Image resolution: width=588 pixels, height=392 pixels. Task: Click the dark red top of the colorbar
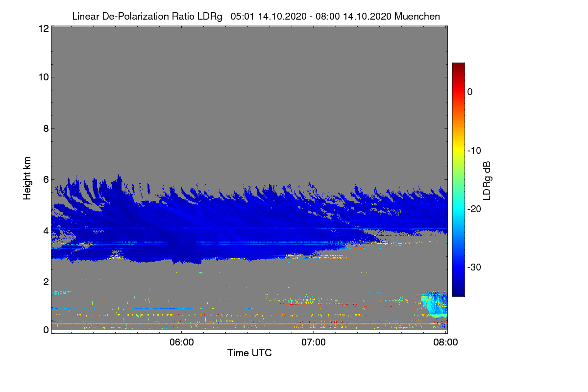458,66
